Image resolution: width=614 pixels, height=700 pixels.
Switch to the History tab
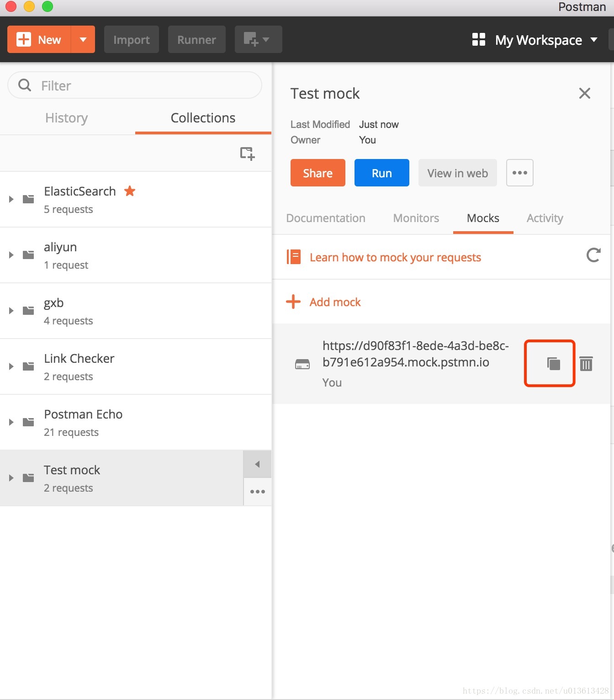[67, 118]
